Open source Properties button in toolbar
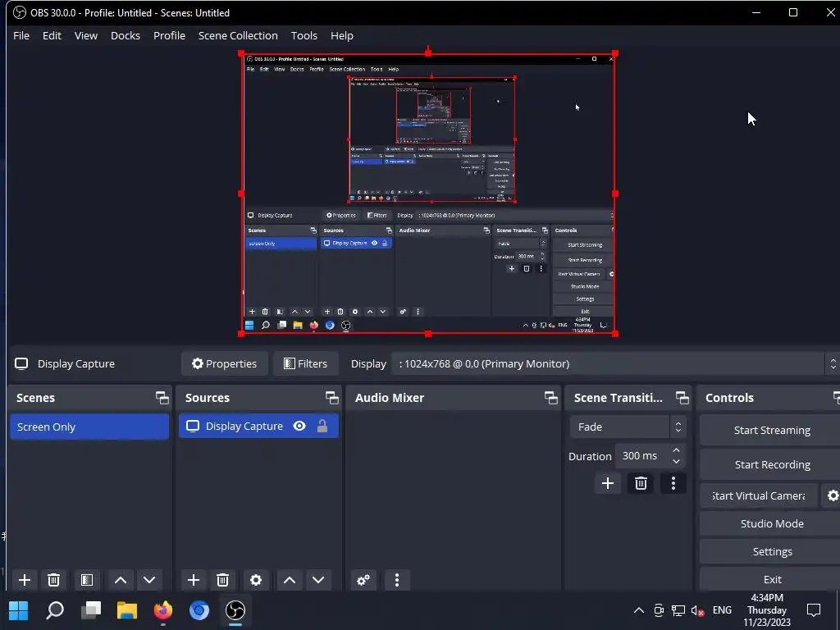Image resolution: width=840 pixels, height=630 pixels. pos(225,363)
